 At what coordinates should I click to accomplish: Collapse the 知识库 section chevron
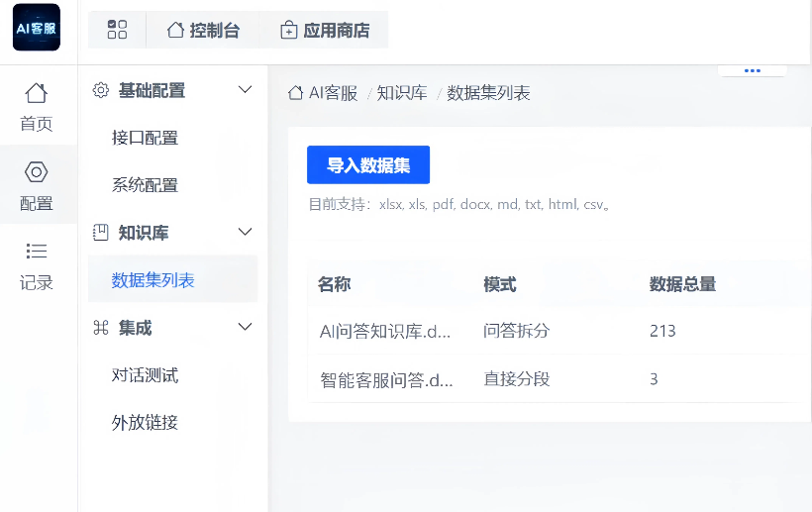coord(246,233)
